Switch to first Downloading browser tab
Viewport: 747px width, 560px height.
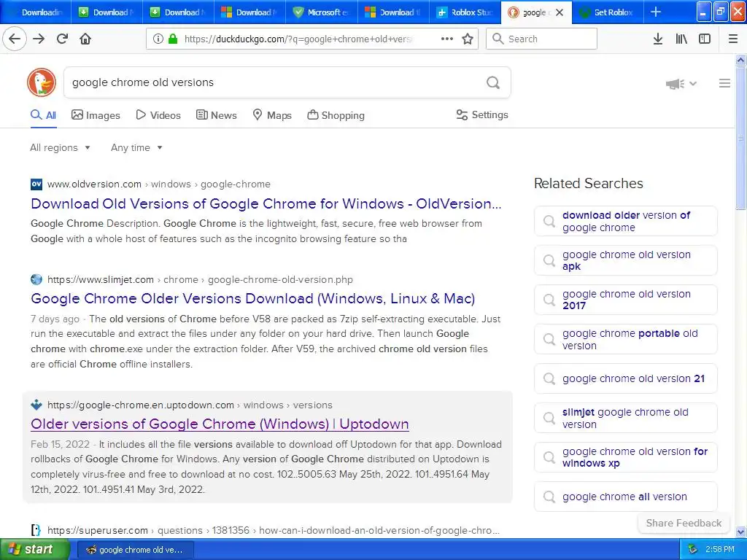click(x=36, y=12)
